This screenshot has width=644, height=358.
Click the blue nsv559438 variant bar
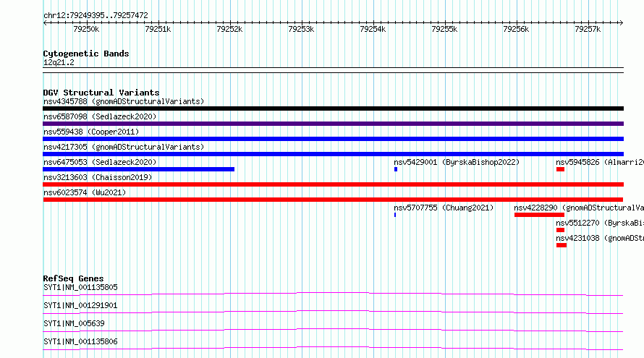333,139
